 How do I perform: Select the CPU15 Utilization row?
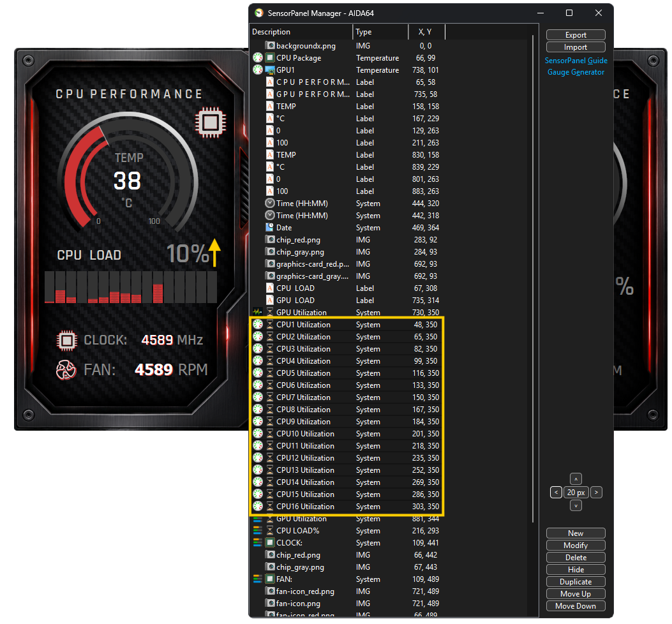(347, 494)
